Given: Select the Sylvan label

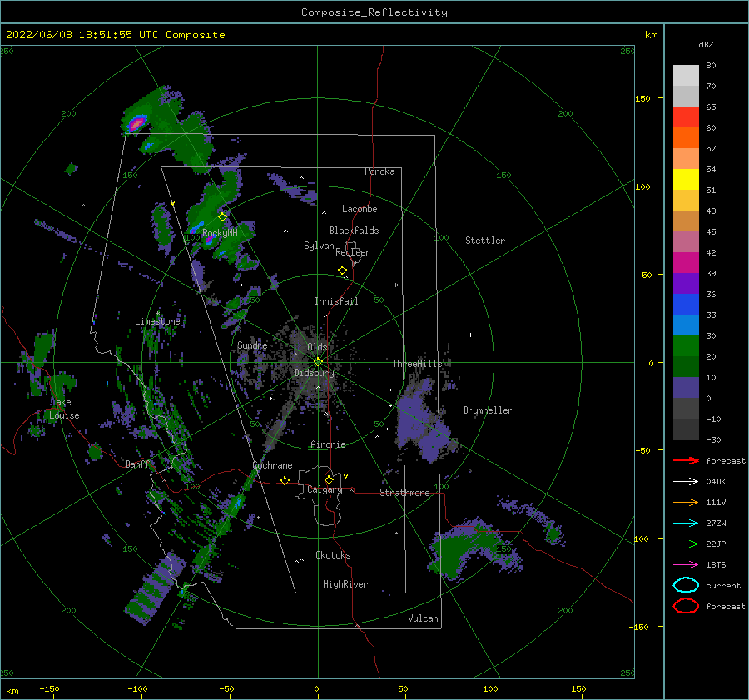Looking at the screenshot, I should (x=319, y=246).
